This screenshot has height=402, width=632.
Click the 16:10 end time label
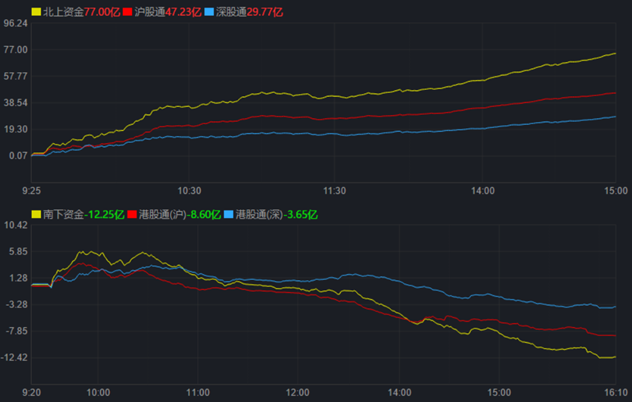pyautogui.click(x=615, y=392)
